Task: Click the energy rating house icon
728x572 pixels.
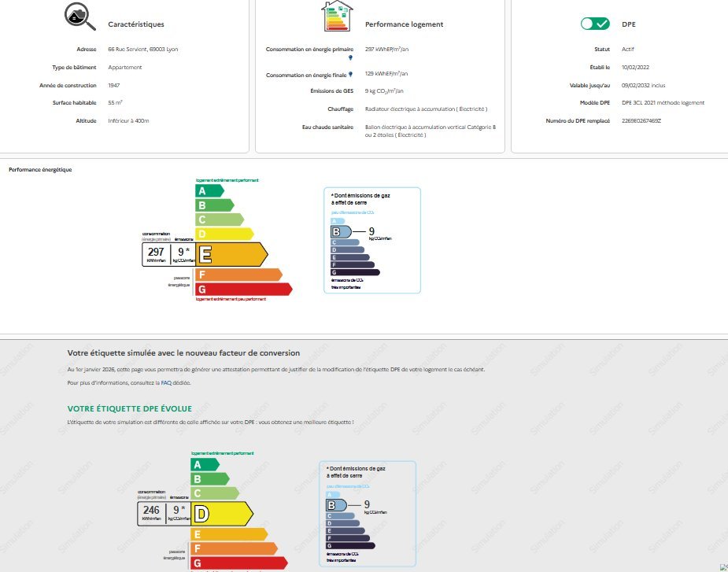Action: [x=334, y=17]
